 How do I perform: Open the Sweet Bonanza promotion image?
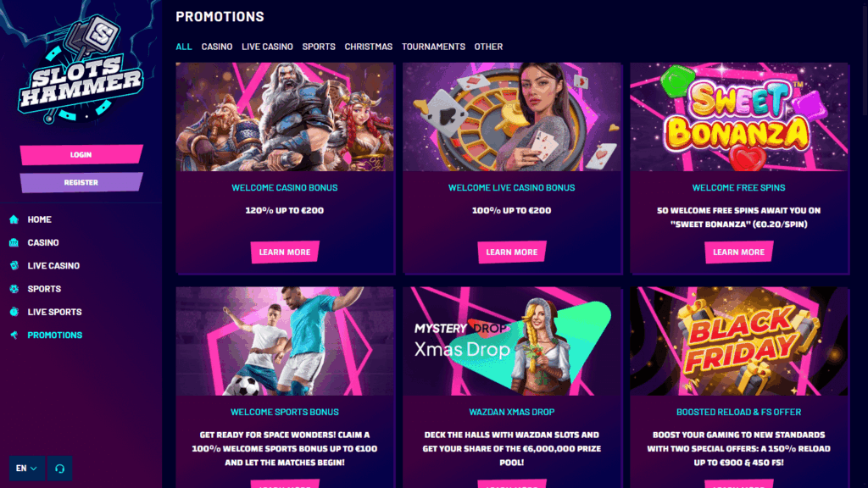pos(739,117)
